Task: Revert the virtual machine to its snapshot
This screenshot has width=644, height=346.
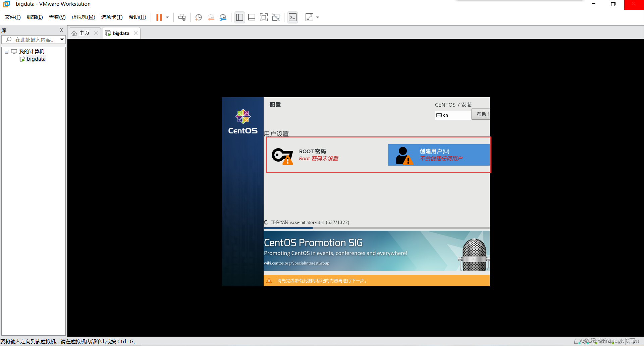Action: (x=211, y=17)
